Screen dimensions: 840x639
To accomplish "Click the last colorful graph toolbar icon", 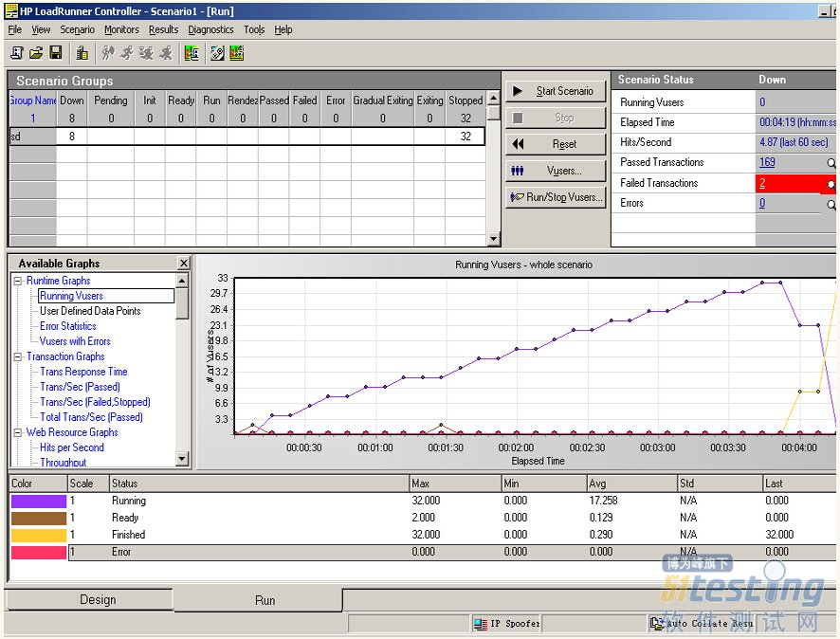I will [x=236, y=53].
